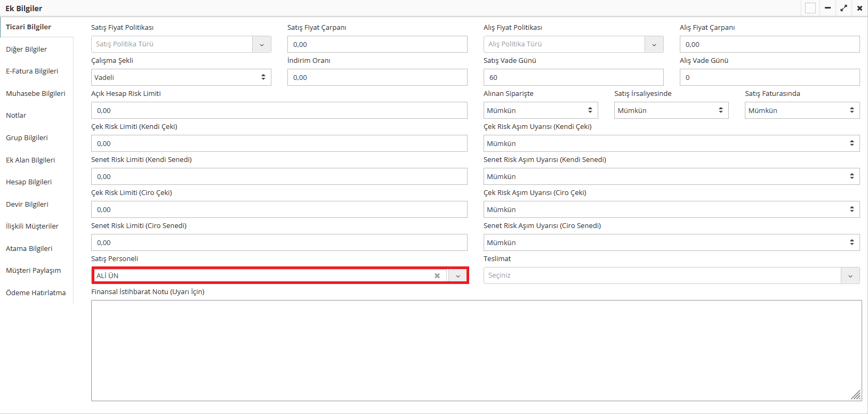
Task: Click inside the Finansal İstihbarat Notu textarea
Action: click(x=476, y=350)
